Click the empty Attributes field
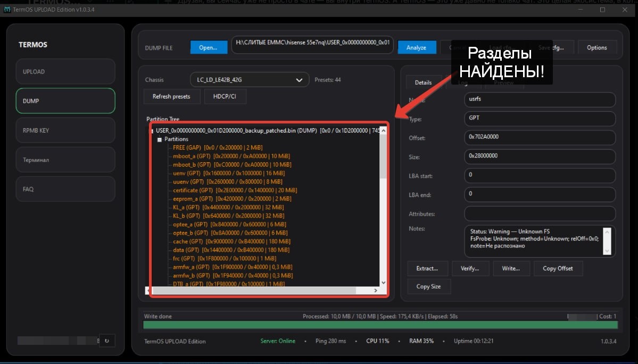 (x=540, y=213)
